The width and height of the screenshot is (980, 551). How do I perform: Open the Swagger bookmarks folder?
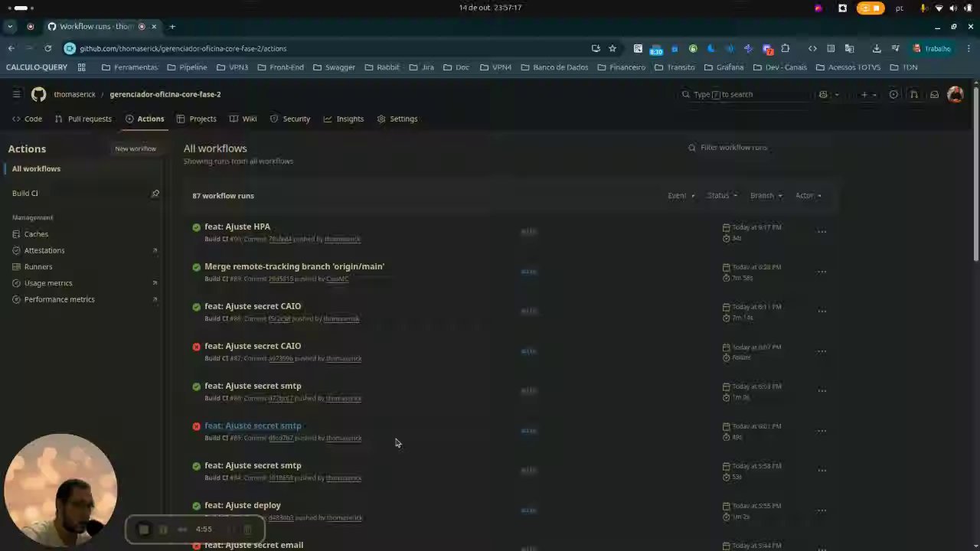click(x=335, y=67)
